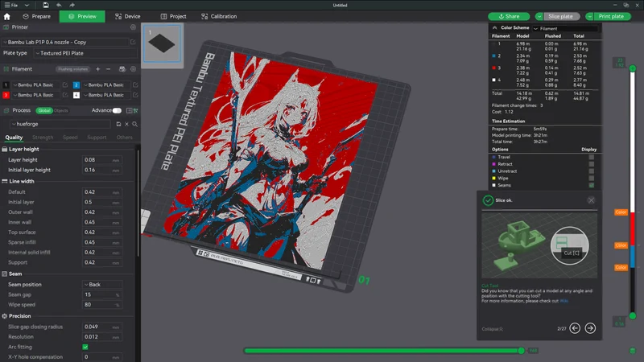
Task: Select plate 1 thumbnail
Action: coord(162,43)
